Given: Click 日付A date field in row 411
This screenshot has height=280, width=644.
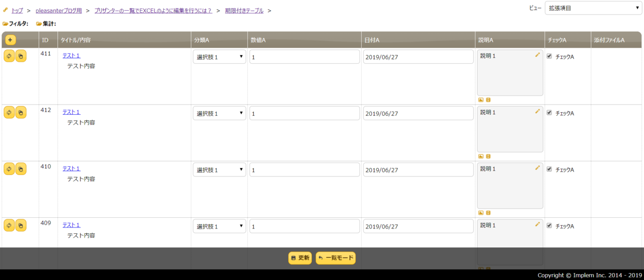Looking at the screenshot, I should tap(419, 57).
